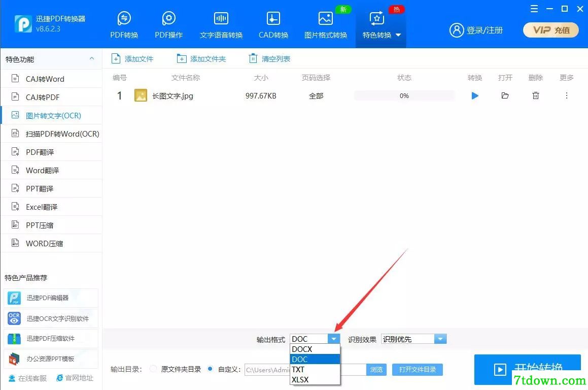Choose DOC from output format list
Screen dimensions: 588x390
(x=315, y=359)
